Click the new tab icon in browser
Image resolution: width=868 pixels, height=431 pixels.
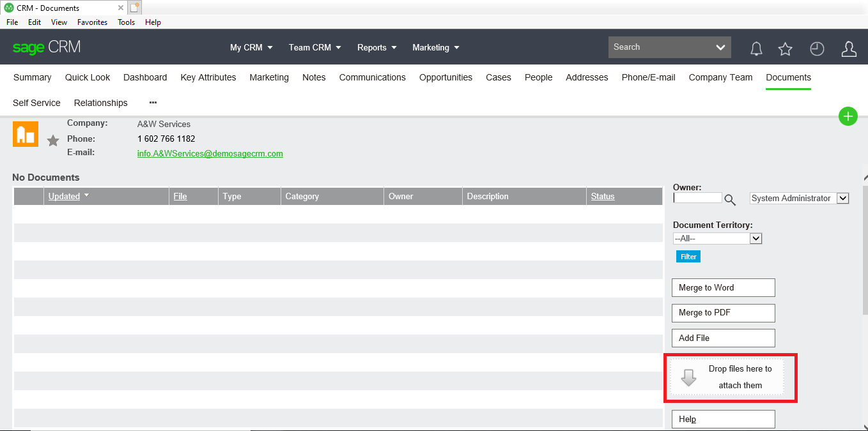pos(134,8)
